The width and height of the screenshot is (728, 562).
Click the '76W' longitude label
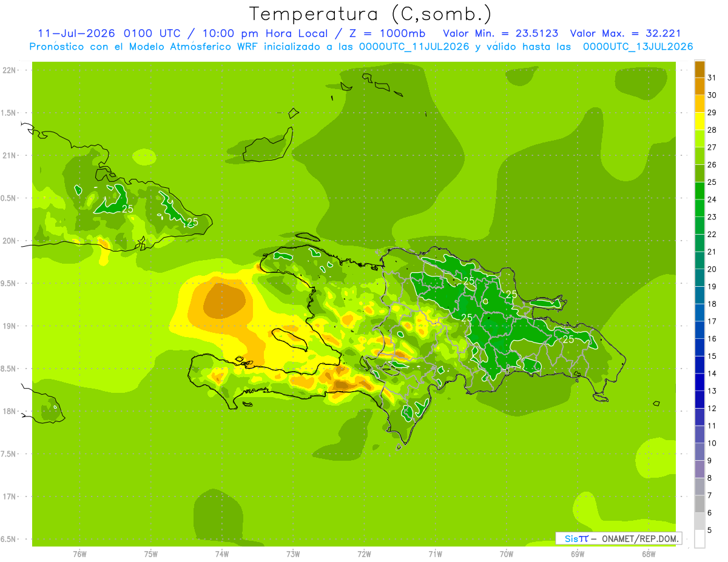pos(79,554)
